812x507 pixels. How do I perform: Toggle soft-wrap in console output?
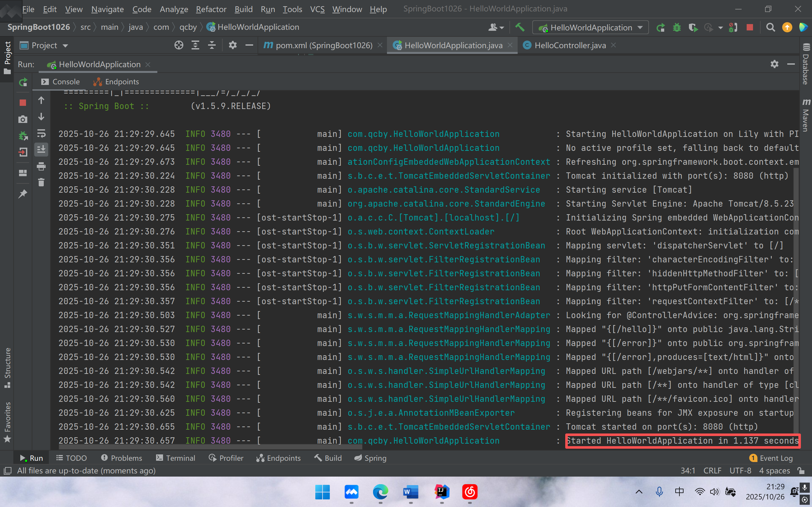(x=41, y=133)
